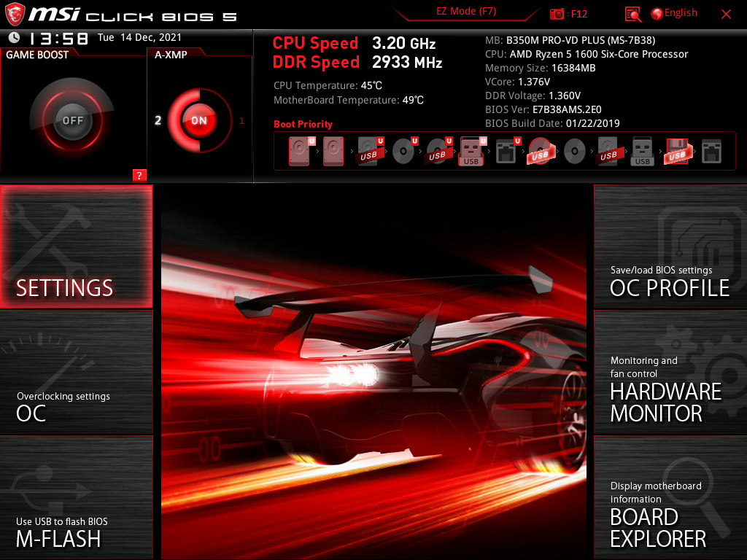Click the red globe language icon
The image size is (747, 560).
(x=657, y=14)
